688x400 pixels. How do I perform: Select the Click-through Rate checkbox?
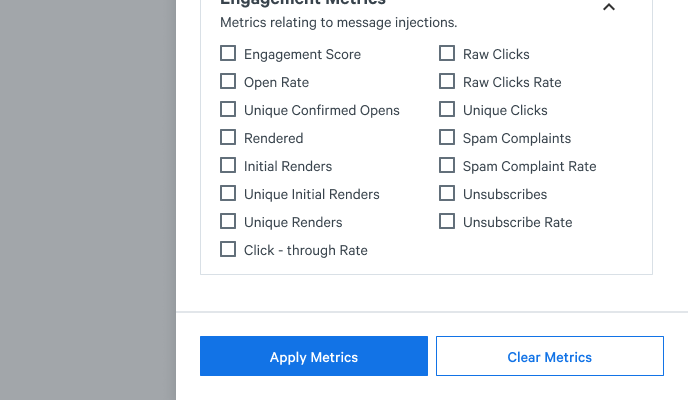(228, 250)
